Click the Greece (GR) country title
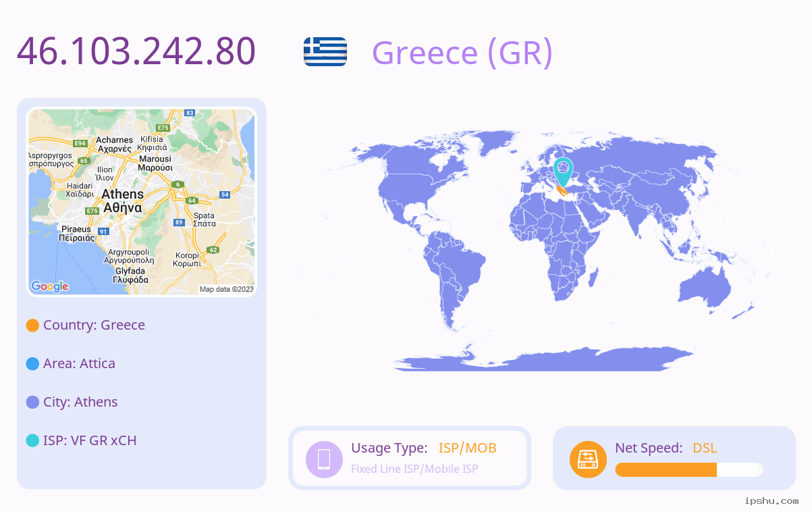The image size is (812, 512). pyautogui.click(x=462, y=52)
